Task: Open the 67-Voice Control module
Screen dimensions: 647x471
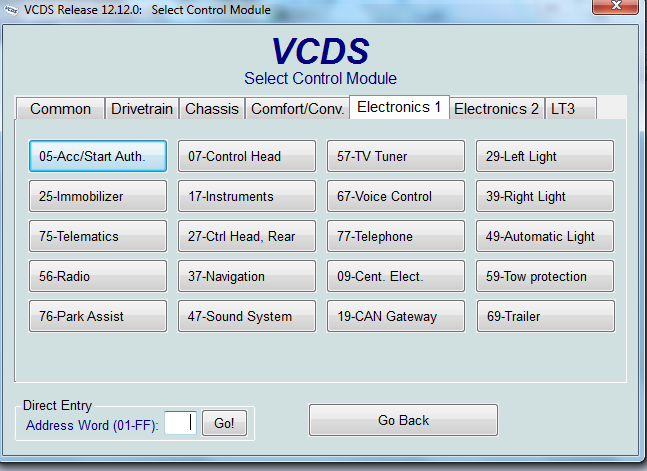Action: click(396, 196)
